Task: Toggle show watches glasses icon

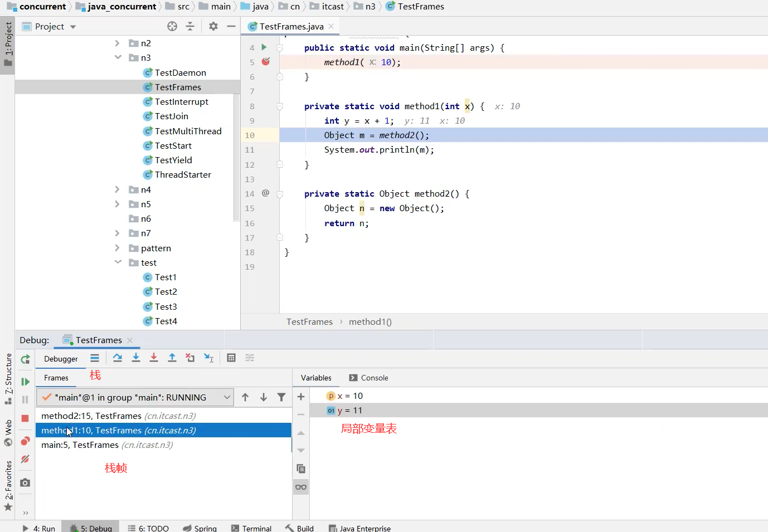Action: pos(301,487)
